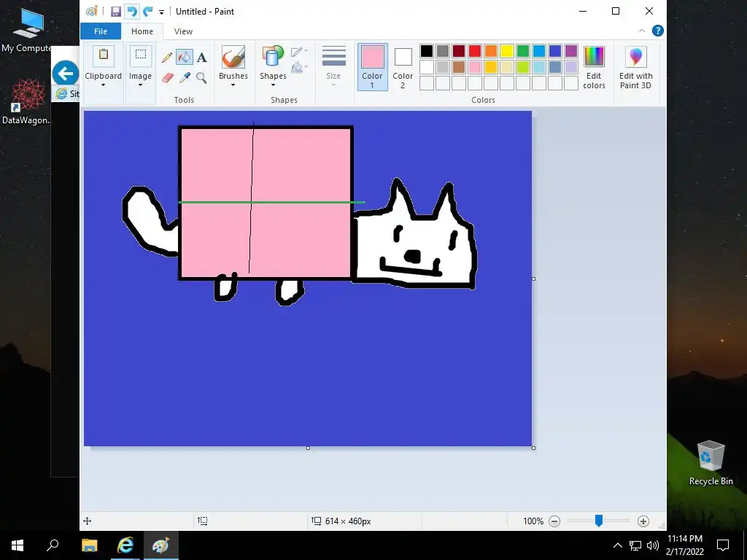
Task: Open the Recycle Bin desktop icon
Action: (x=711, y=463)
